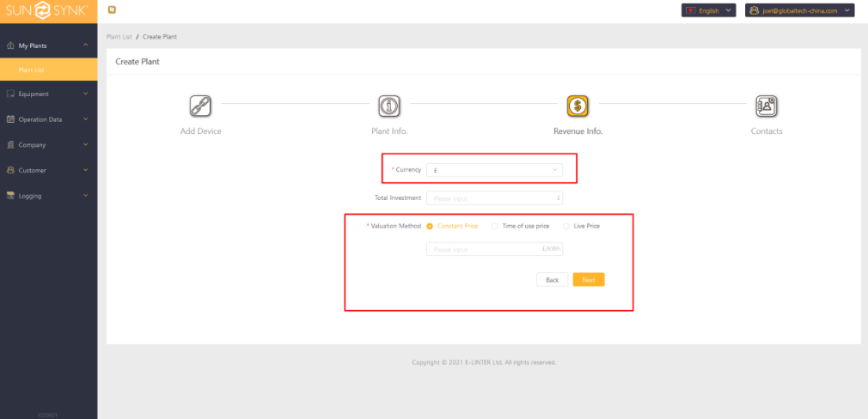Viewport: 868px width, 419px height.
Task: Open the English language dropdown
Action: point(708,10)
